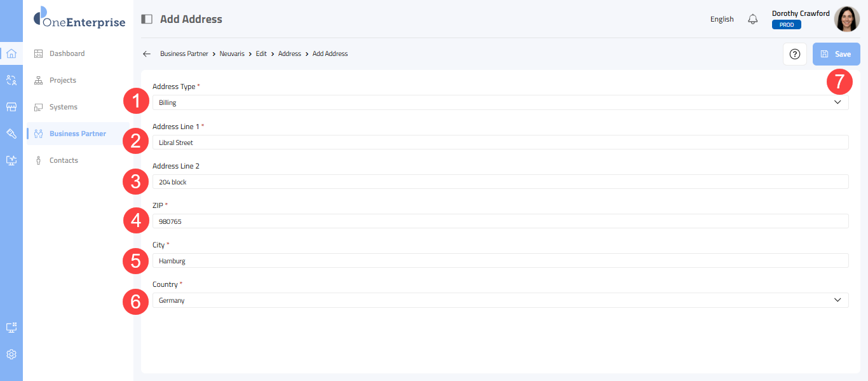Click the ZIP input field
868x381 pixels.
[x=500, y=221]
